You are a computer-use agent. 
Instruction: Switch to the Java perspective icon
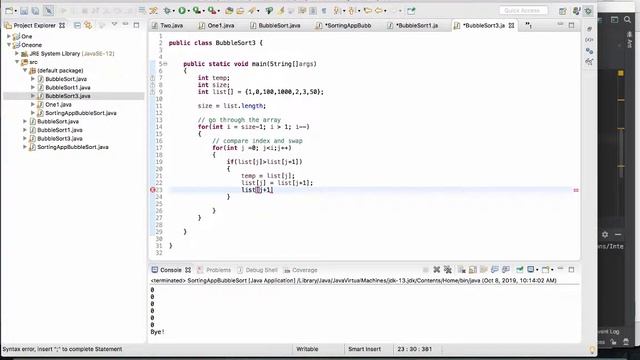[576, 11]
